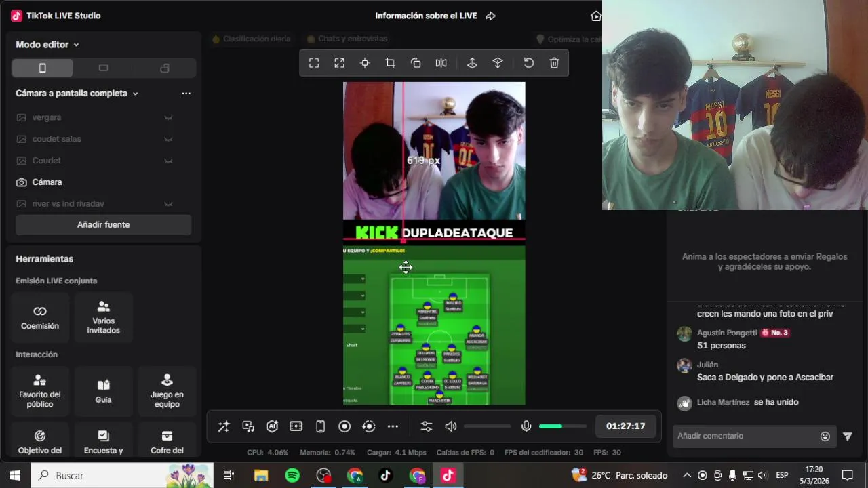This screenshot has width=868, height=488.
Task: Click the Añadir fuente button
Action: point(103,225)
